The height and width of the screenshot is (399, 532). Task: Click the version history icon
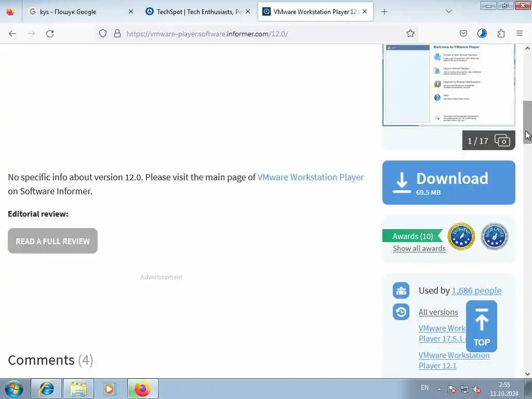coord(401,312)
